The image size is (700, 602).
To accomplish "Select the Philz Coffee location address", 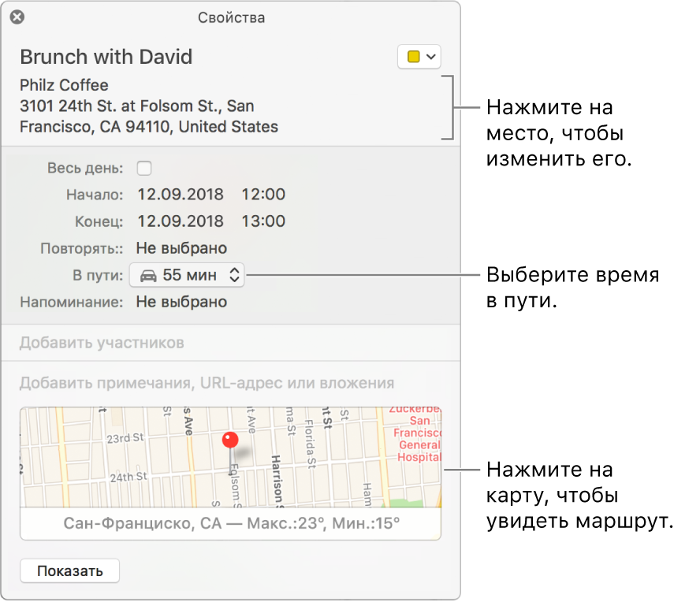I will click(149, 106).
